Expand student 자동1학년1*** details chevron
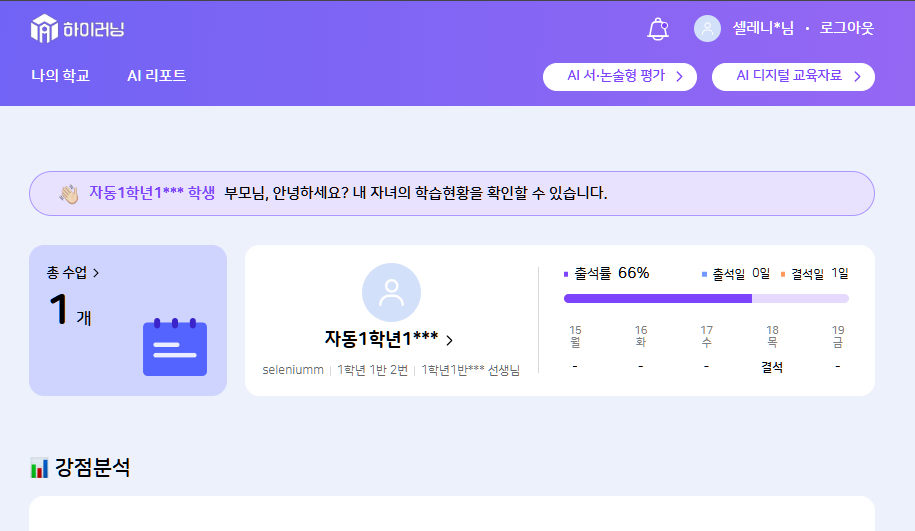915x531 pixels. point(449,340)
